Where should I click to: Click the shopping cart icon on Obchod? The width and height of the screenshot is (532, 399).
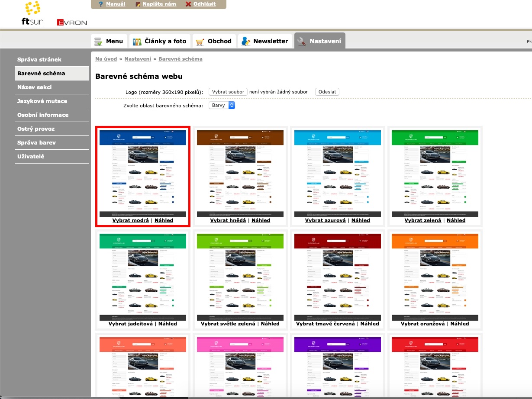coord(200,42)
